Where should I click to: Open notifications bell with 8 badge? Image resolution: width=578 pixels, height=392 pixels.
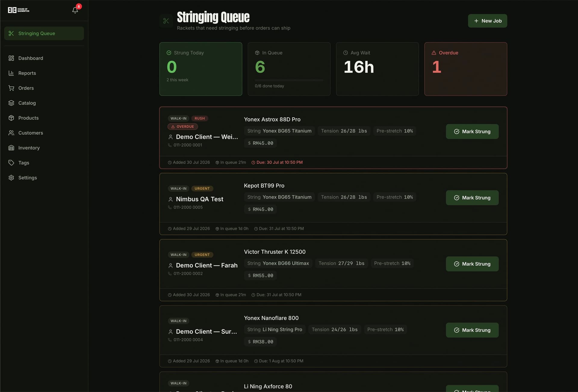[75, 10]
